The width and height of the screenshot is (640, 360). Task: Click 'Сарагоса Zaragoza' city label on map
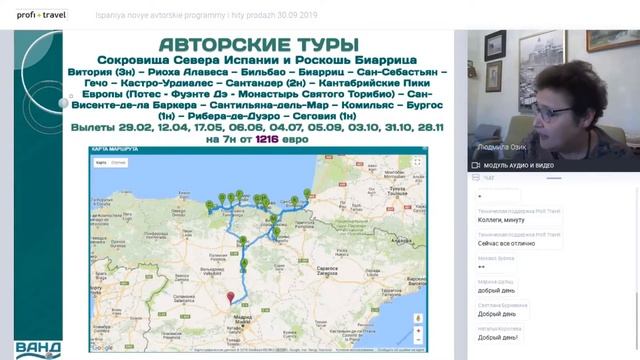(327, 271)
